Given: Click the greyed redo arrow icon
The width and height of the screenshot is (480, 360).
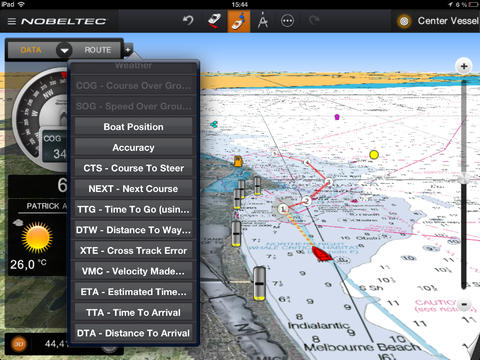Looking at the screenshot, I should pyautogui.click(x=314, y=21).
